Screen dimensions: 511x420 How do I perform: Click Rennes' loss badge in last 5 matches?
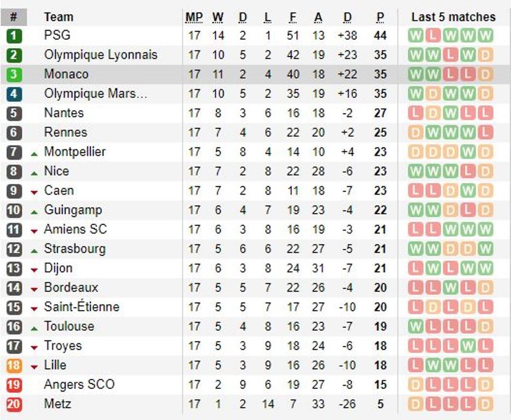coord(485,133)
